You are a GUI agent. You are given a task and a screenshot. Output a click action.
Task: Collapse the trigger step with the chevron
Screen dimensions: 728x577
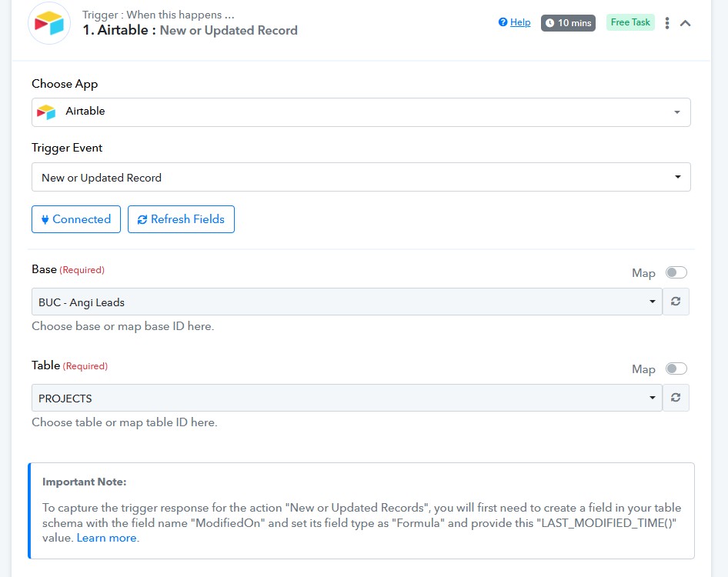click(685, 23)
